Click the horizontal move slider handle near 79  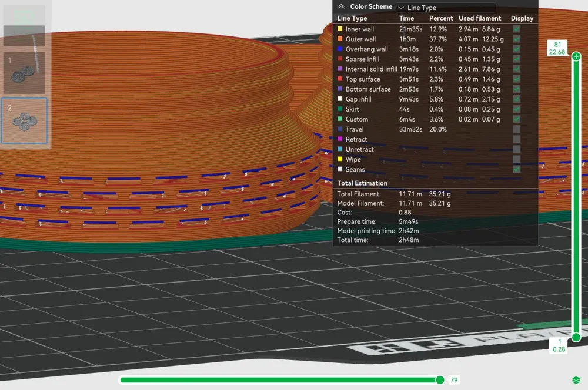pyautogui.click(x=440, y=380)
